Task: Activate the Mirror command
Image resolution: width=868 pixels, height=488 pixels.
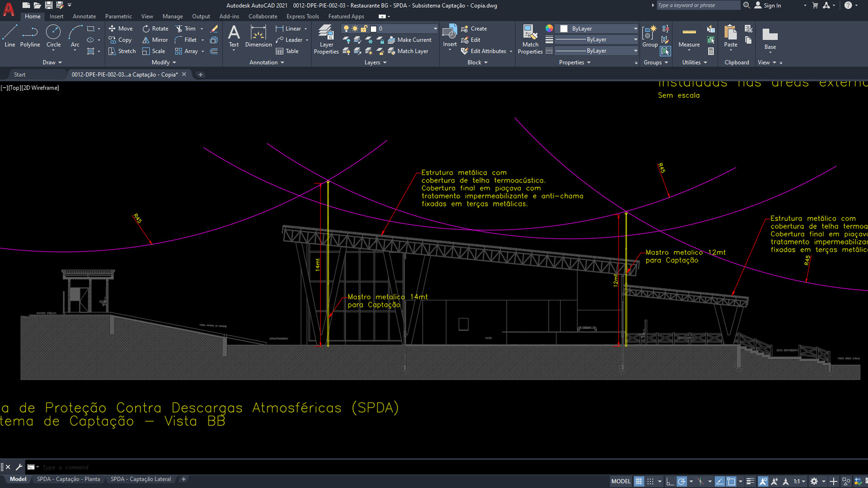Action: (155, 40)
